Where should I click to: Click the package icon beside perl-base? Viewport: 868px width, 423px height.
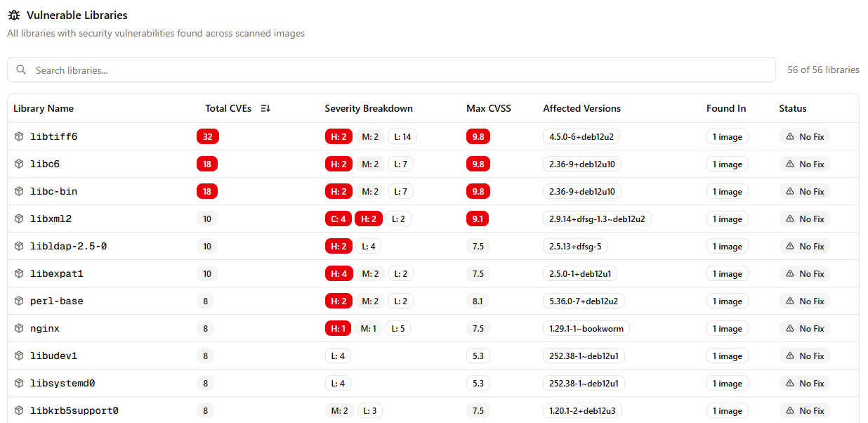coord(19,301)
